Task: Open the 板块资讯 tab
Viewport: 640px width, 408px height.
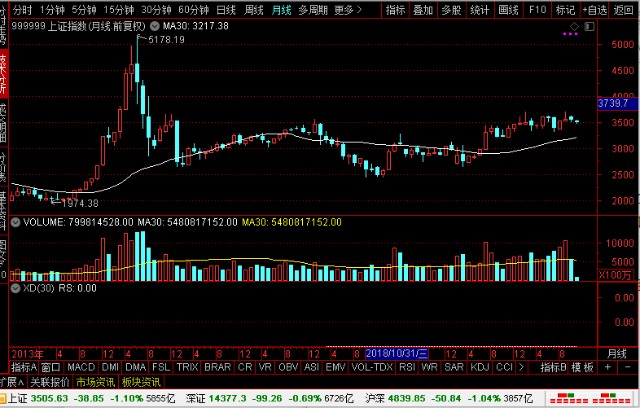Action: (141, 382)
